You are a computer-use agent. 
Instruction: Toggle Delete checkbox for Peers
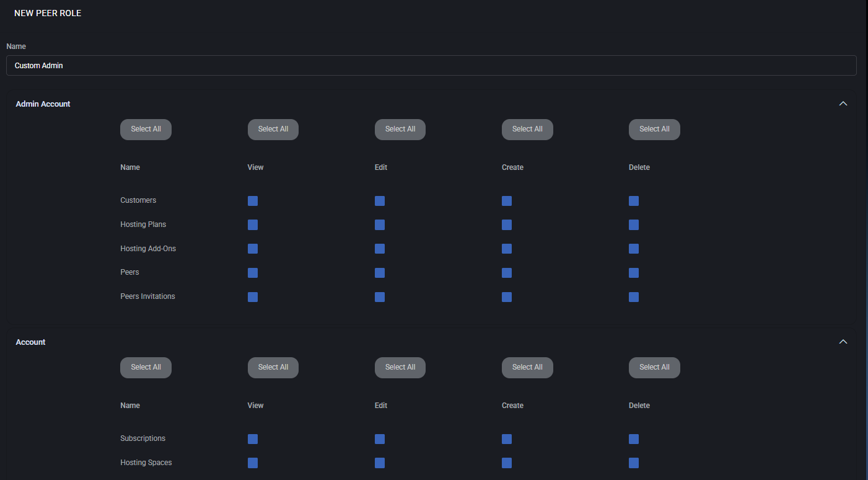(x=634, y=273)
